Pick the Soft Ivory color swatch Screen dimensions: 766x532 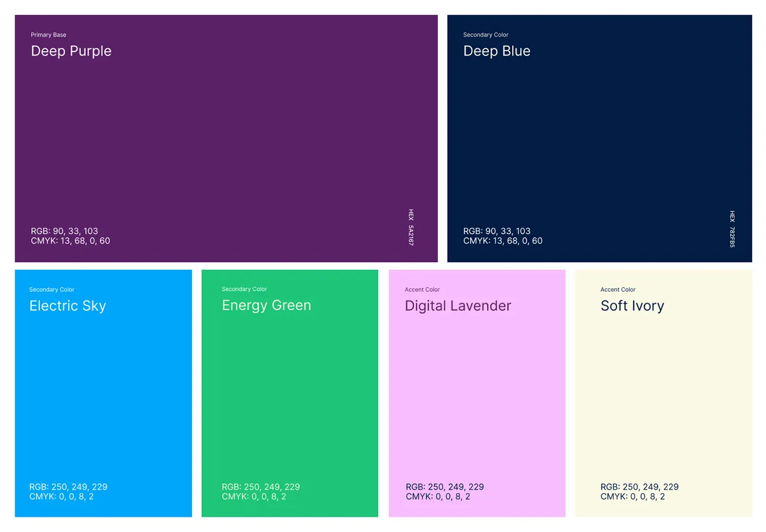coord(664,393)
